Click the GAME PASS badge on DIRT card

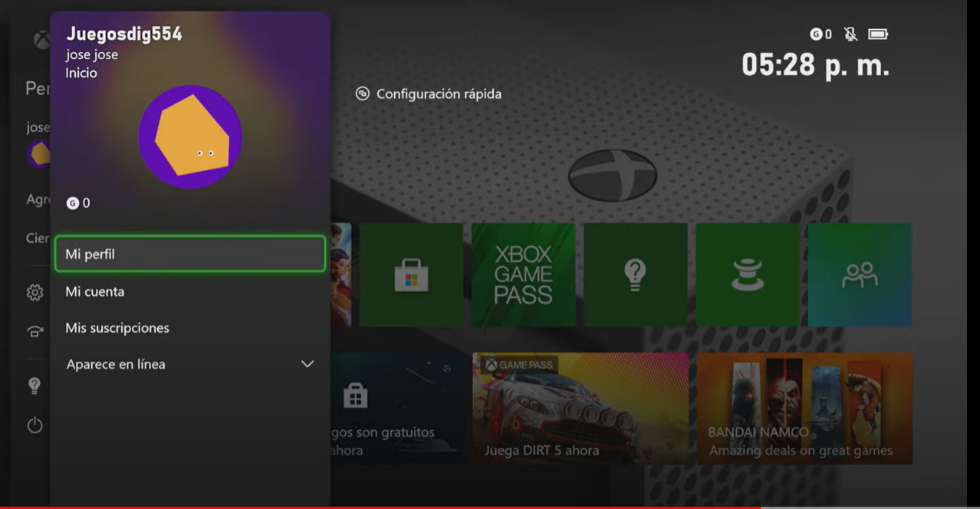point(521,365)
